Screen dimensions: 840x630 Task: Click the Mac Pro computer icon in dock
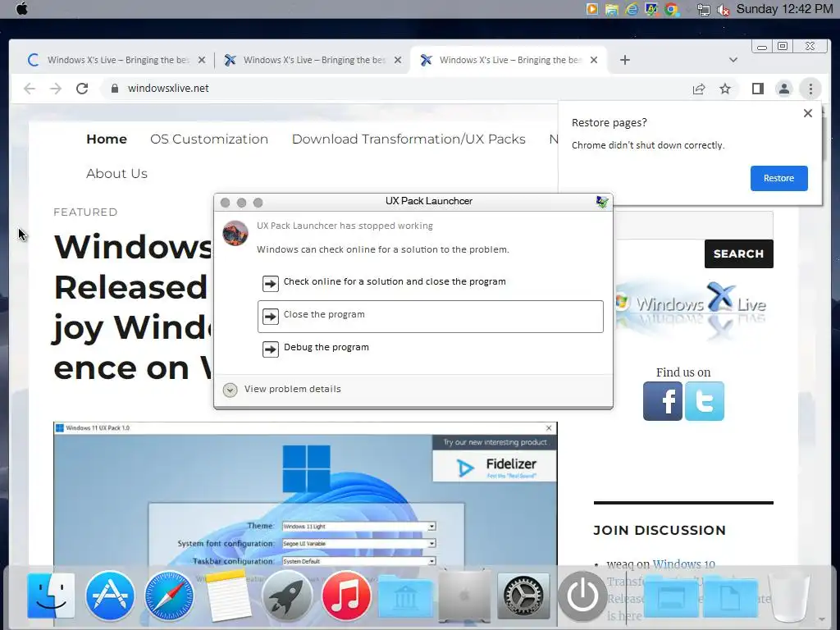coord(464,596)
